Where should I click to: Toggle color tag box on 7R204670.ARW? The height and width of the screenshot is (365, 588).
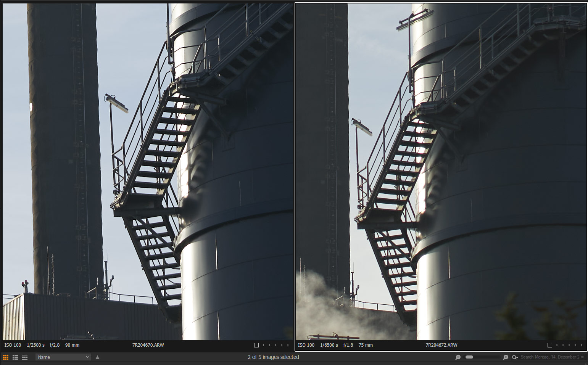pyautogui.click(x=256, y=345)
